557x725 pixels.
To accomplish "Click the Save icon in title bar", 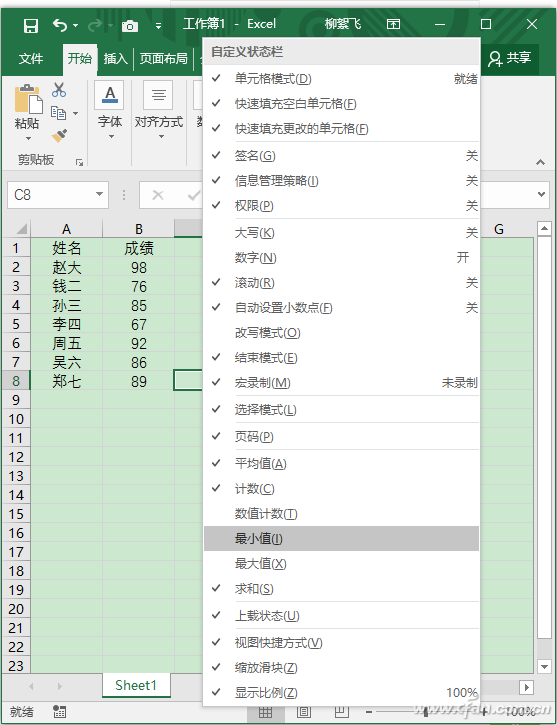I will pos(31,25).
